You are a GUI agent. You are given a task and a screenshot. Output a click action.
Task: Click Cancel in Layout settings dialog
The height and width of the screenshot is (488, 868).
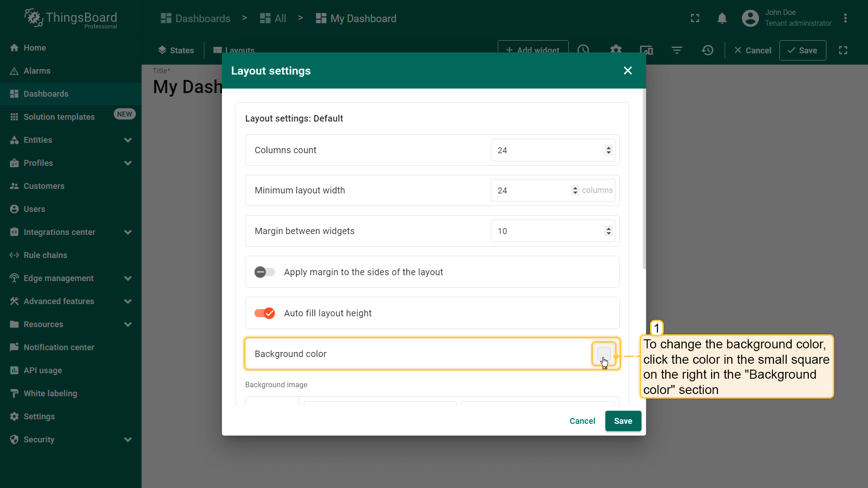tap(582, 421)
